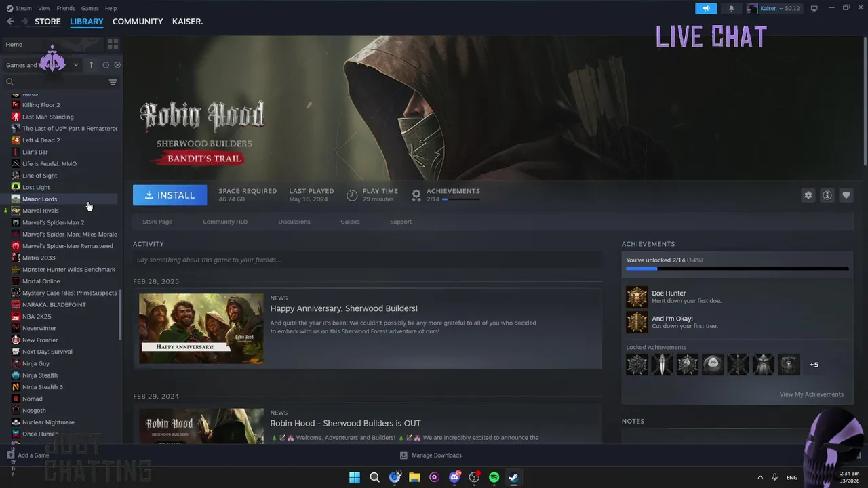Click the sort ascending arrow icon
The width and height of the screenshot is (868, 488).
[91, 65]
